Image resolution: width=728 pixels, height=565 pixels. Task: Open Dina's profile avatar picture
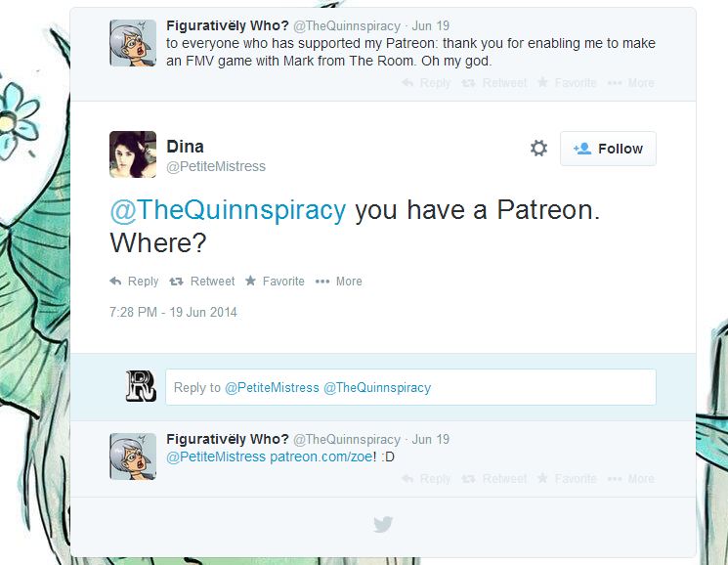[133, 154]
